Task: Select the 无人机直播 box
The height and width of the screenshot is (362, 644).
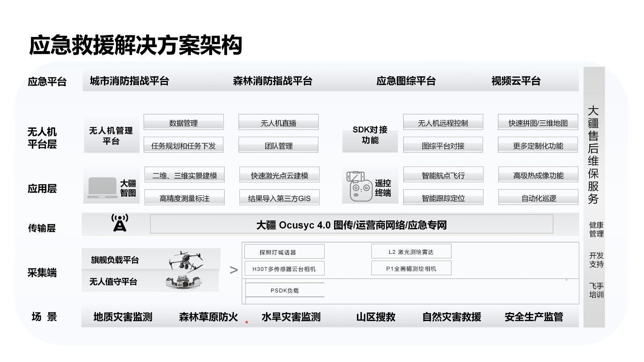Action: pyautogui.click(x=278, y=123)
